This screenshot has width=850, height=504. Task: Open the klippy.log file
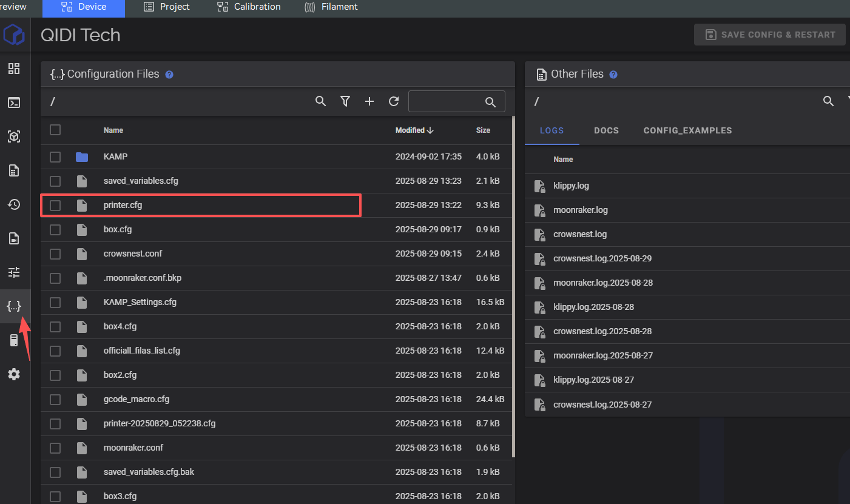[571, 186]
